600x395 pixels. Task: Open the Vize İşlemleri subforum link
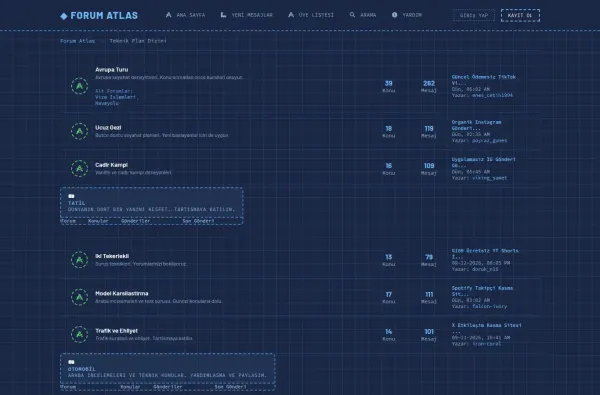pos(116,97)
